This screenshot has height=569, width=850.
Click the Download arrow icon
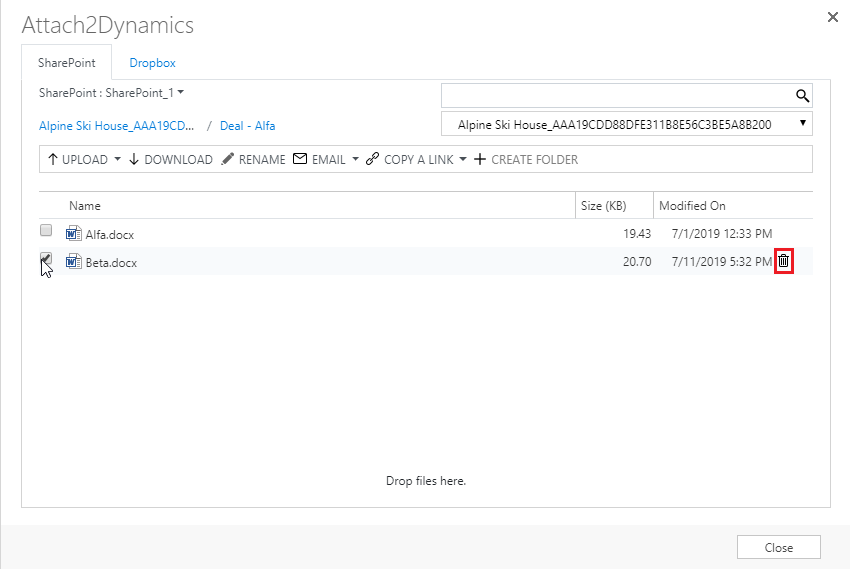[134, 159]
